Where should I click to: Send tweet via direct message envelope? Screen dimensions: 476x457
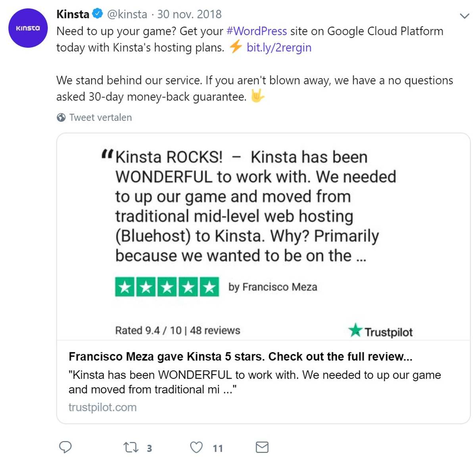point(262,447)
